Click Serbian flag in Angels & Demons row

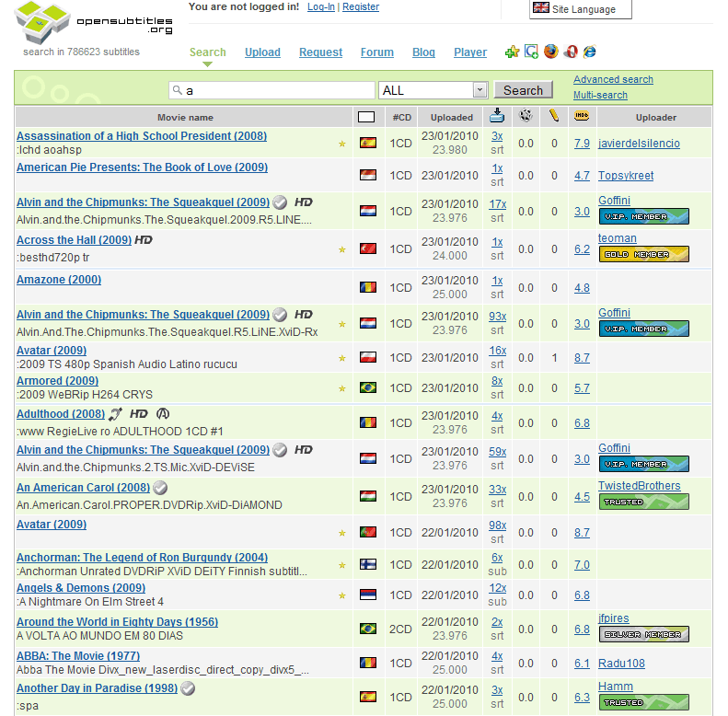click(368, 595)
